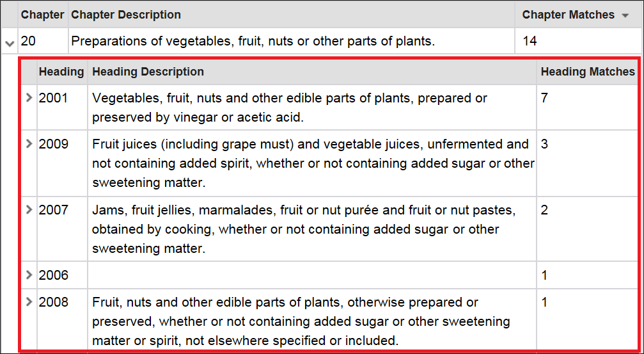The image size is (644, 354).
Task: Click the Chapter Matches sort arrow
Action: (625, 15)
